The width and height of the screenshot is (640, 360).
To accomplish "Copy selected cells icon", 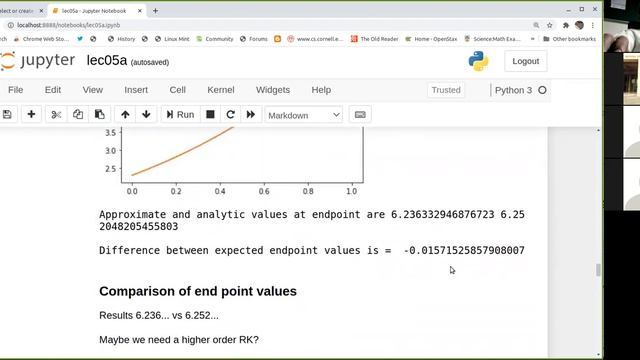I will pos(78,115).
